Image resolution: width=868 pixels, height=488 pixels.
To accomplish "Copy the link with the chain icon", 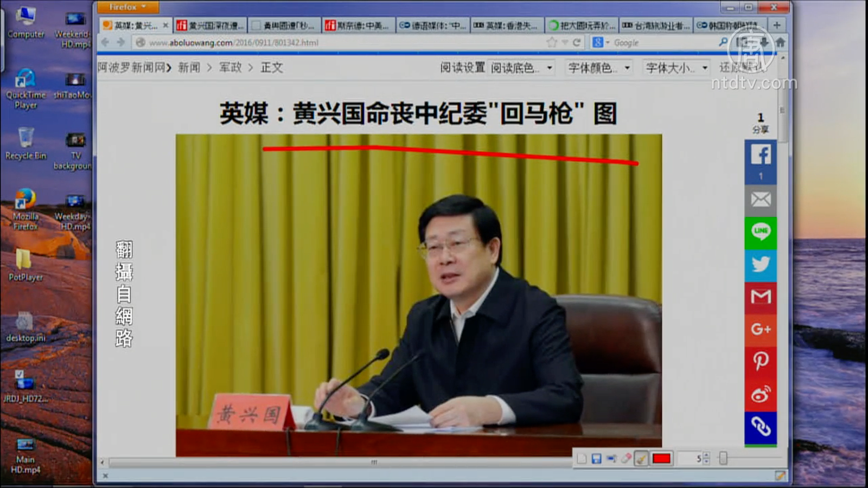I will (761, 427).
